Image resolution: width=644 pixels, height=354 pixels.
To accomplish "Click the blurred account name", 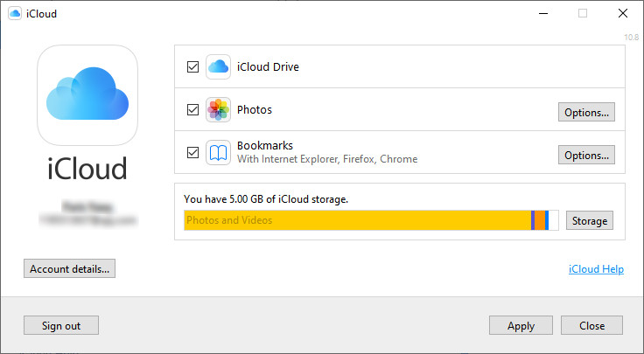I will tap(87, 207).
